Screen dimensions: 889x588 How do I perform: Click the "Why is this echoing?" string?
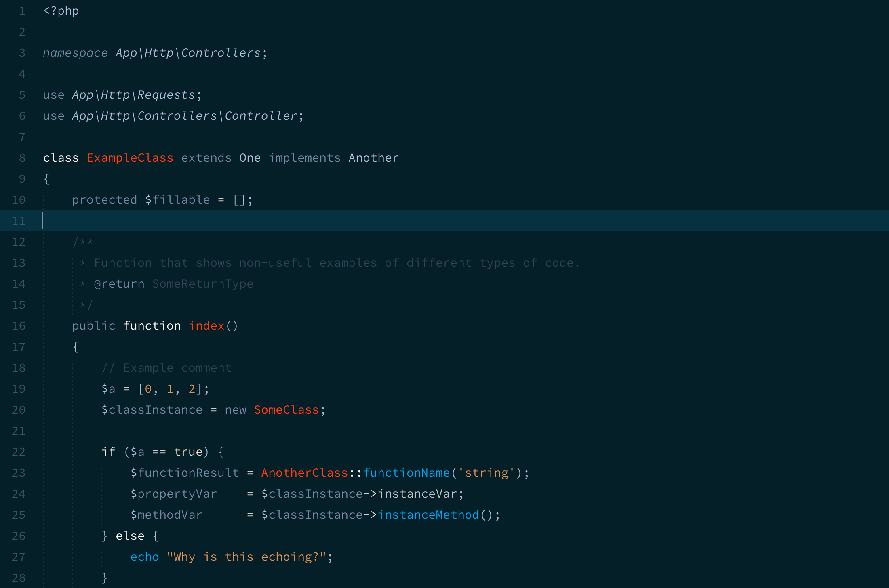coord(246,557)
